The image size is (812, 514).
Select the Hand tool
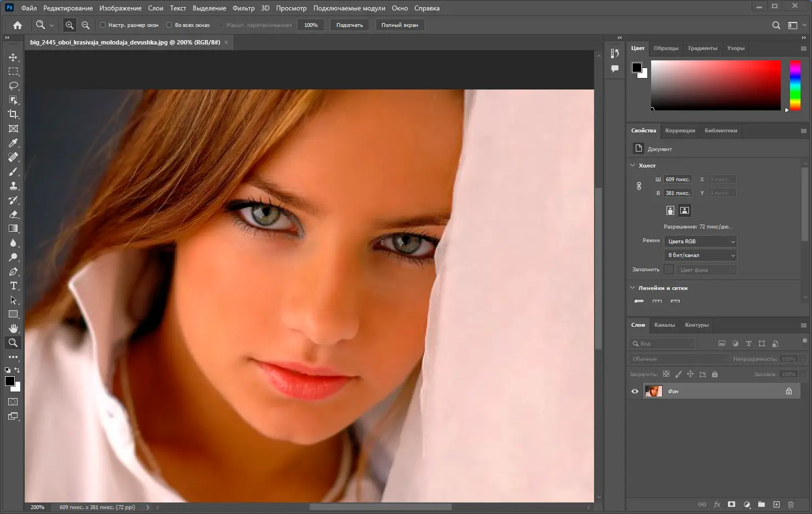click(13, 328)
